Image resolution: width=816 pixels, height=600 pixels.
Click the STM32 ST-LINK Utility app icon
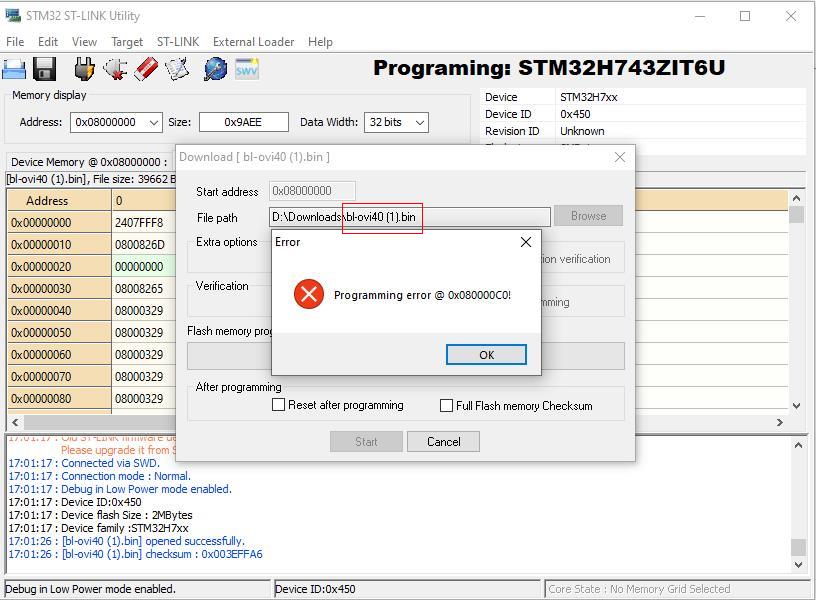click(x=13, y=16)
